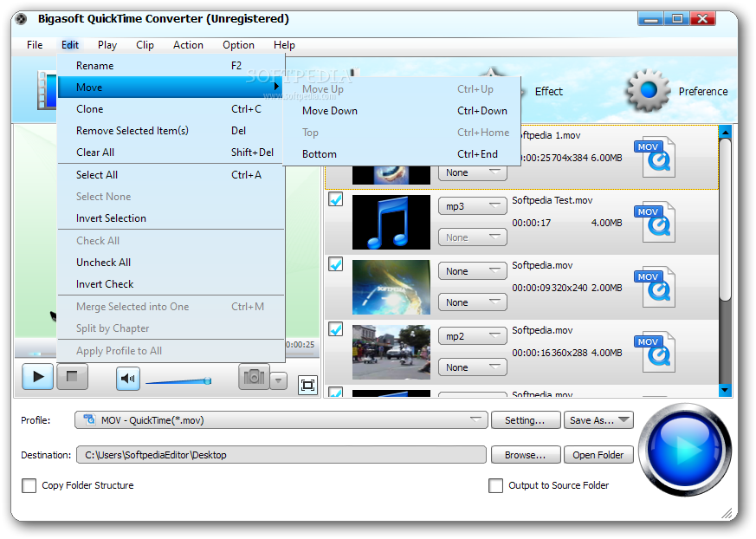The width and height of the screenshot is (756, 539).
Task: Choose Bottom in the Move submenu
Action: tap(402, 154)
